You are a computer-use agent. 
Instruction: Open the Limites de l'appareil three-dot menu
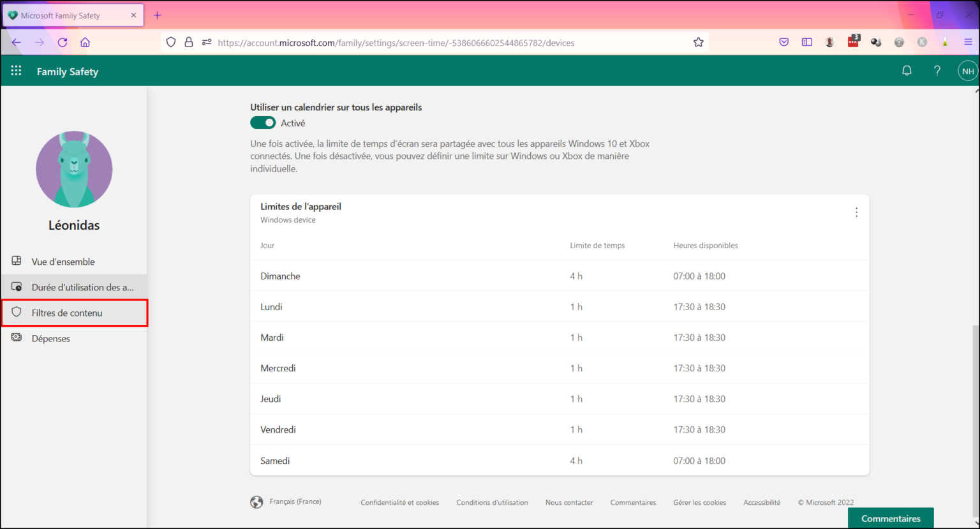(856, 212)
